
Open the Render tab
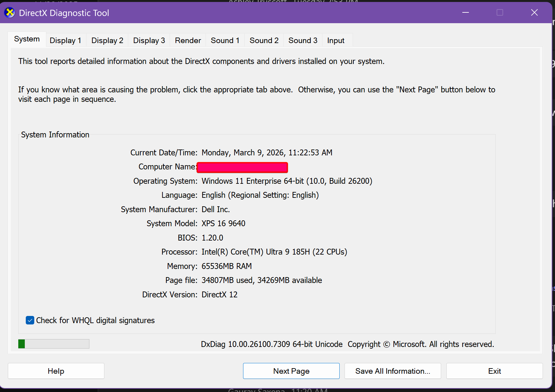pyautogui.click(x=188, y=40)
